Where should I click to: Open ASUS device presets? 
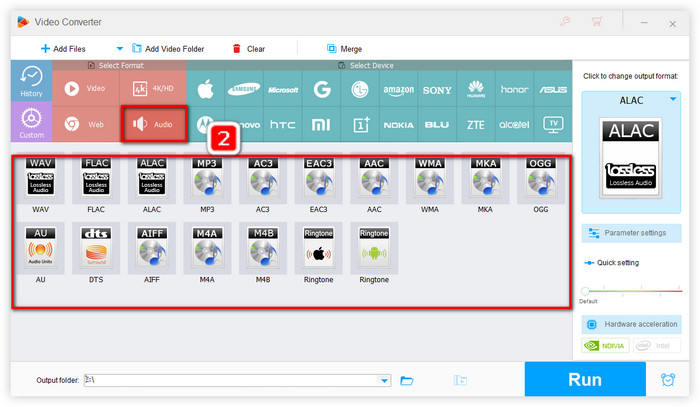click(553, 89)
